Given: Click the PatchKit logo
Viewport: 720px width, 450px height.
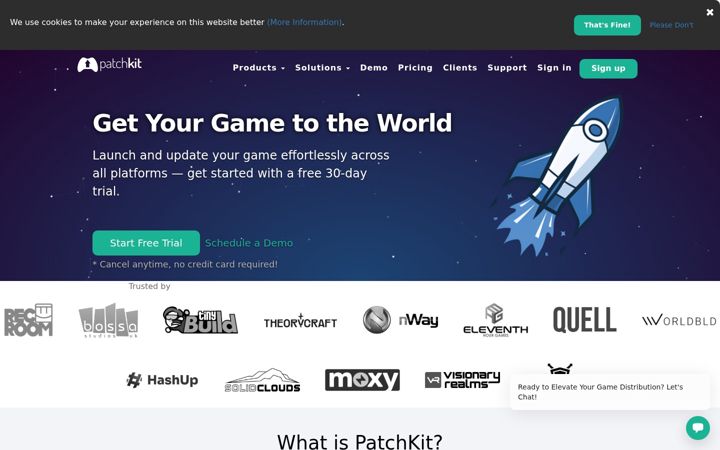Looking at the screenshot, I should pyautogui.click(x=109, y=64).
